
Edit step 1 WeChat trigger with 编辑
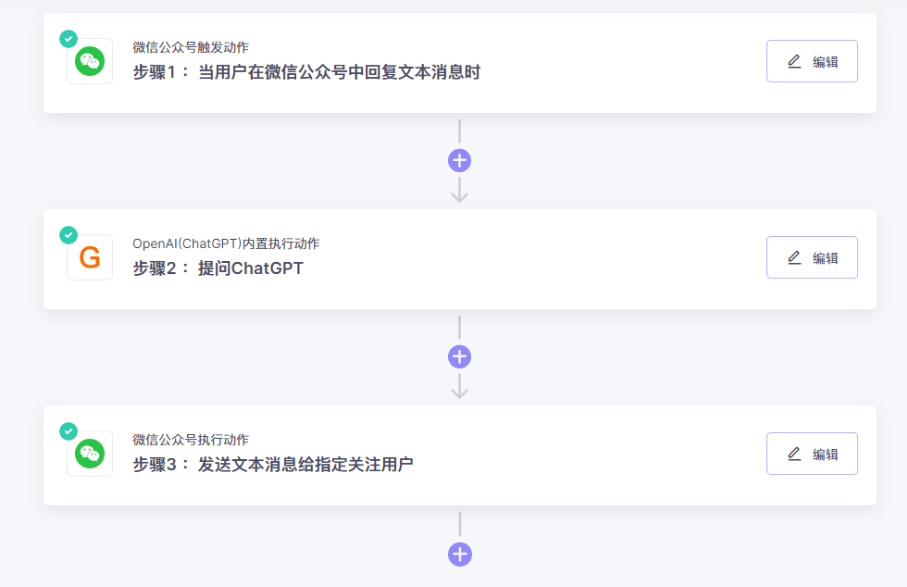811,61
